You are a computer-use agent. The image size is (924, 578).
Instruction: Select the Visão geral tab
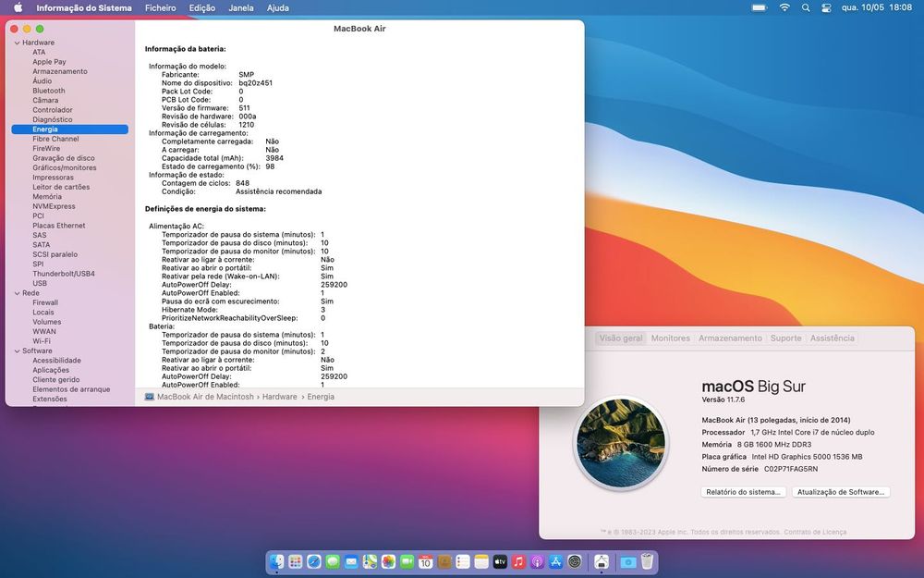coord(621,338)
